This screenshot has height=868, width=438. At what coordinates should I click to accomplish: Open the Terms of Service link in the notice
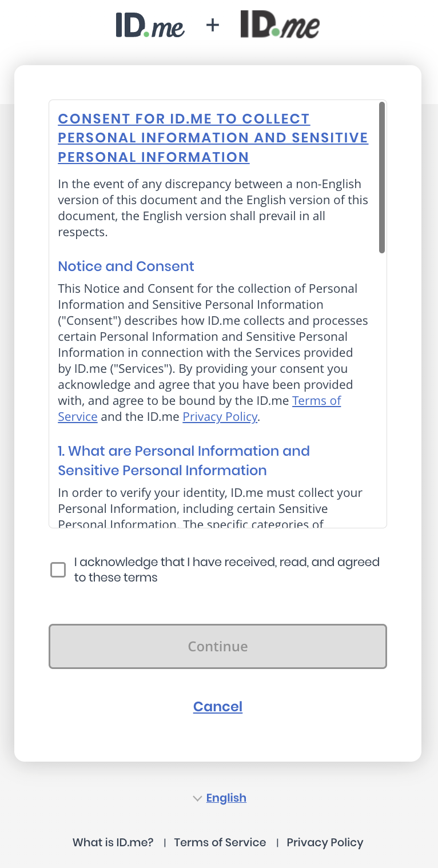[316, 401]
